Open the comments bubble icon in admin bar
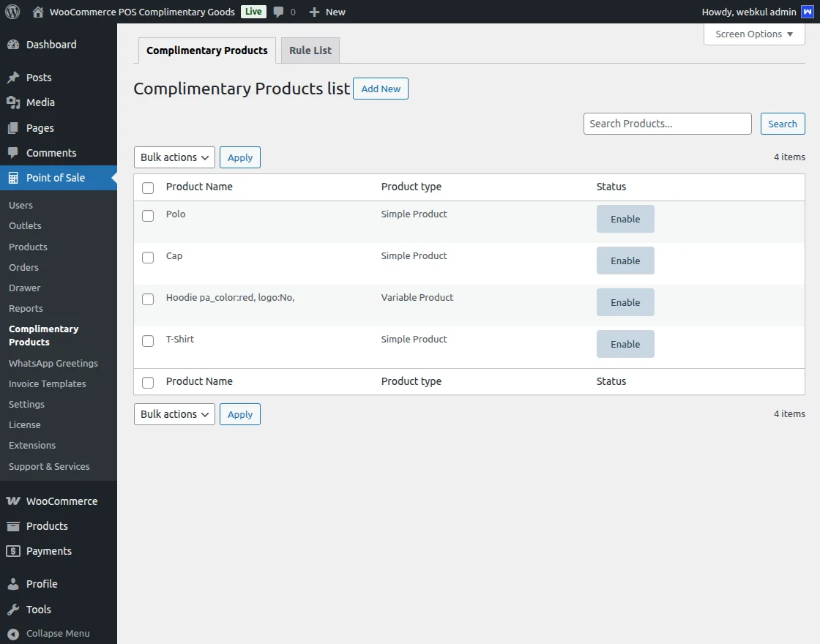This screenshot has height=644, width=820. pyautogui.click(x=279, y=12)
